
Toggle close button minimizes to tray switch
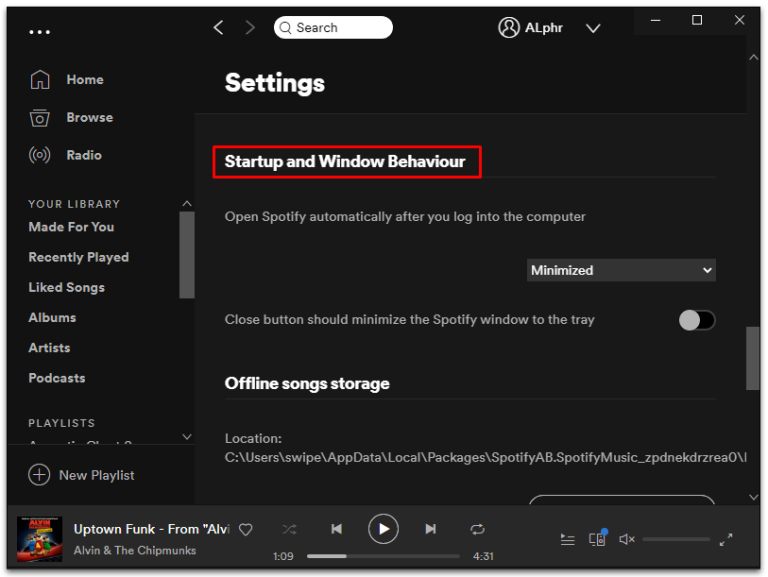697,320
